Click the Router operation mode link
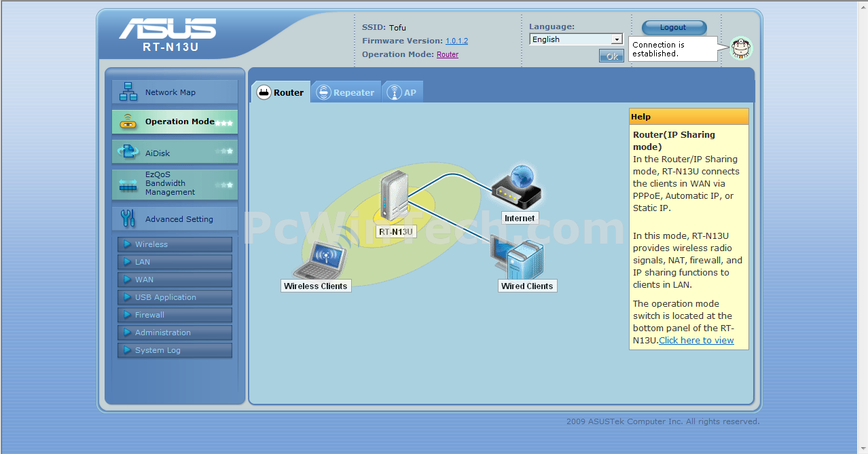Screen dimensions: 868x454 (x=448, y=54)
